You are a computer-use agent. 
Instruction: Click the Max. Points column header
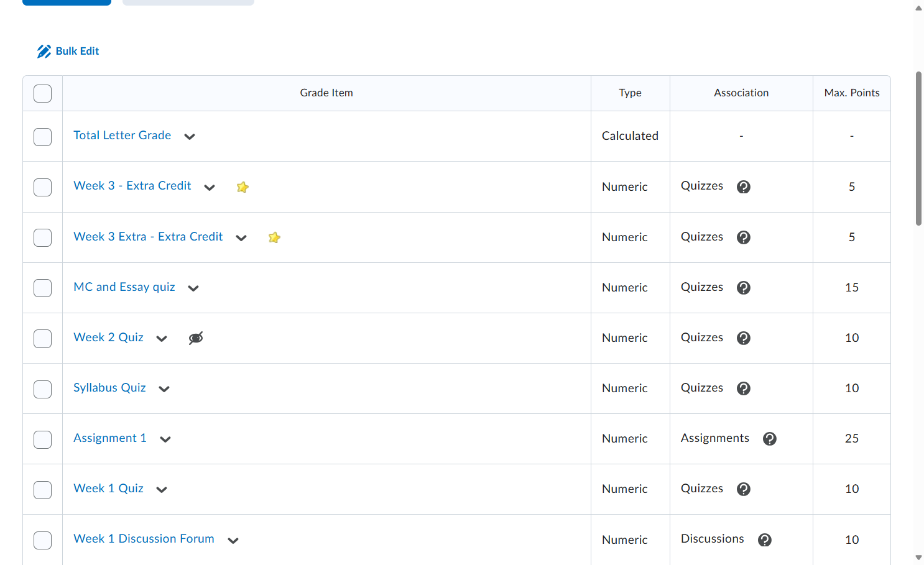[852, 93]
